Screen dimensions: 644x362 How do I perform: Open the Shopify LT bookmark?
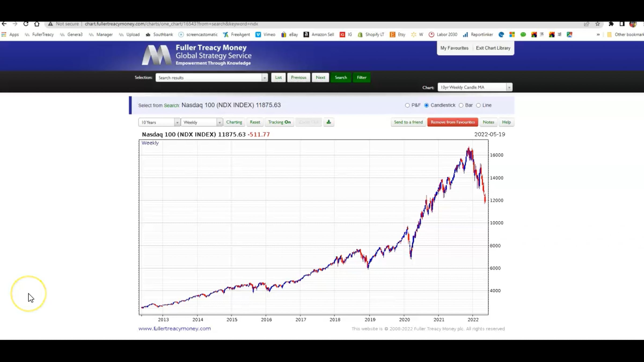(371, 35)
